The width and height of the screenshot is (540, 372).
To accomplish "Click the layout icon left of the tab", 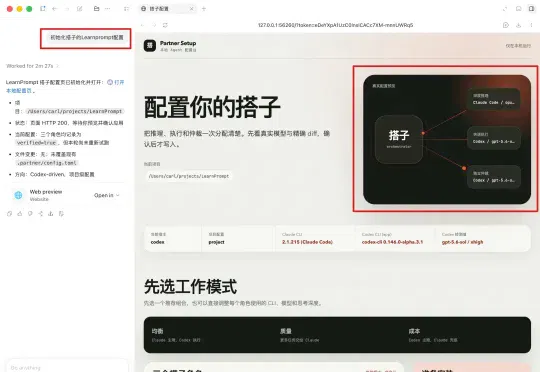I will 126,9.
